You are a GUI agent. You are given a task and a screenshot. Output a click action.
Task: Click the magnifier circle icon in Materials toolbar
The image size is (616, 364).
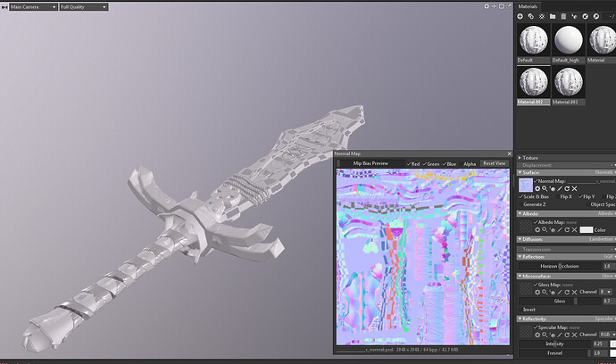(596, 16)
